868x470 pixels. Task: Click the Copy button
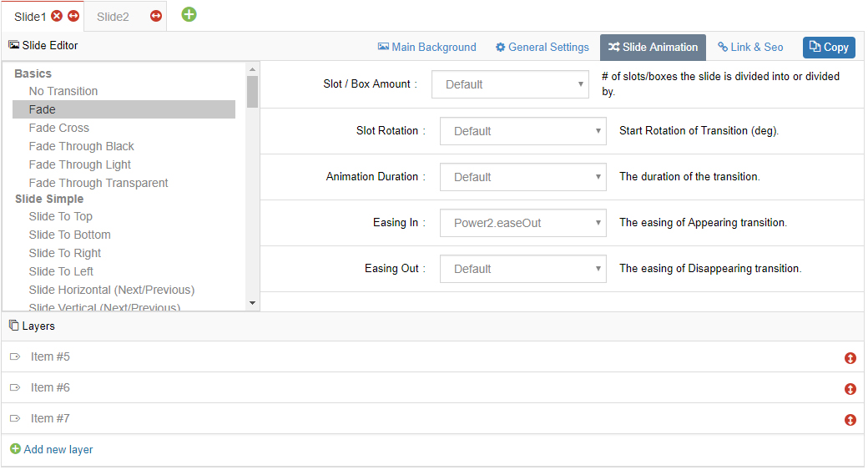[x=829, y=48]
